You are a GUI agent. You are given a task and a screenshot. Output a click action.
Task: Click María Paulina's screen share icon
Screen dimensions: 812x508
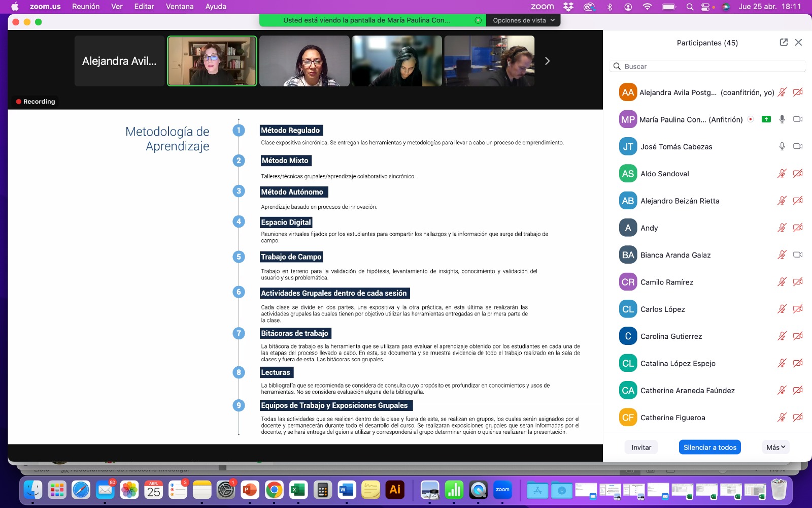766,119
